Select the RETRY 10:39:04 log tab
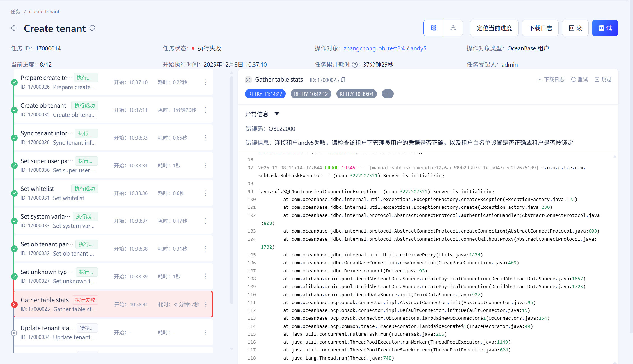Screen dimensions: 633x364 click(x=356, y=94)
